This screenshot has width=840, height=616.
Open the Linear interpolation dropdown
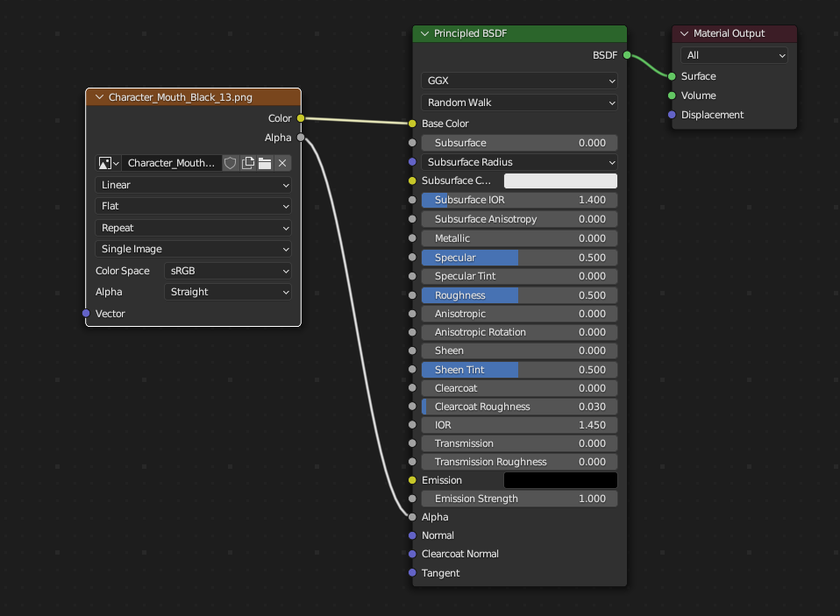(193, 185)
